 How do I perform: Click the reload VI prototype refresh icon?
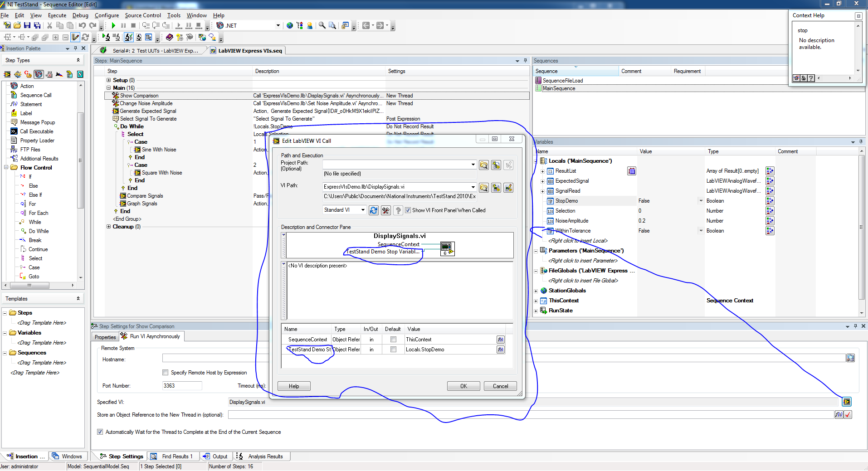pos(373,210)
